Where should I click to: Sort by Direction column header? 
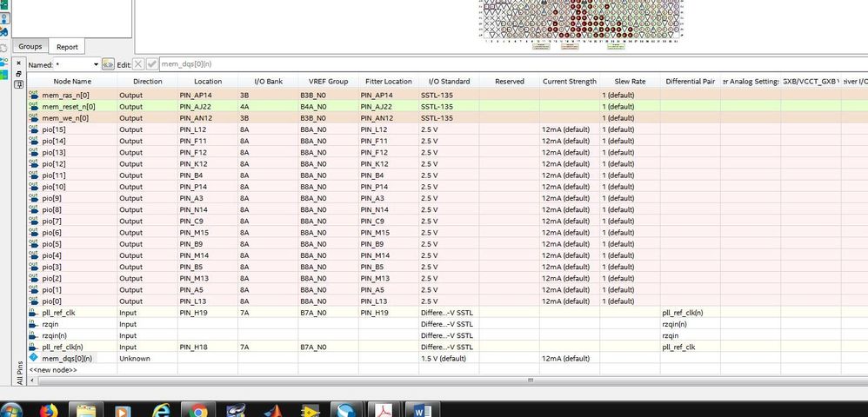[147, 82]
